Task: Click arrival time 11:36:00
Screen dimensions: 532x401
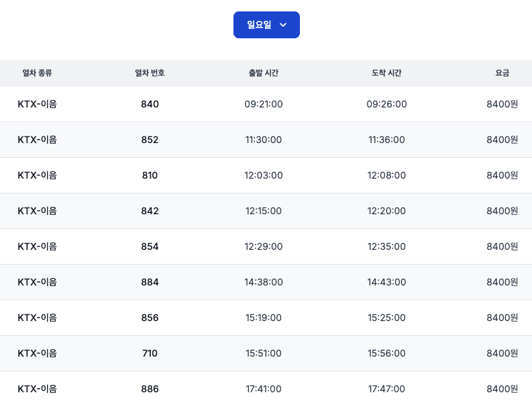Action: [x=386, y=140]
